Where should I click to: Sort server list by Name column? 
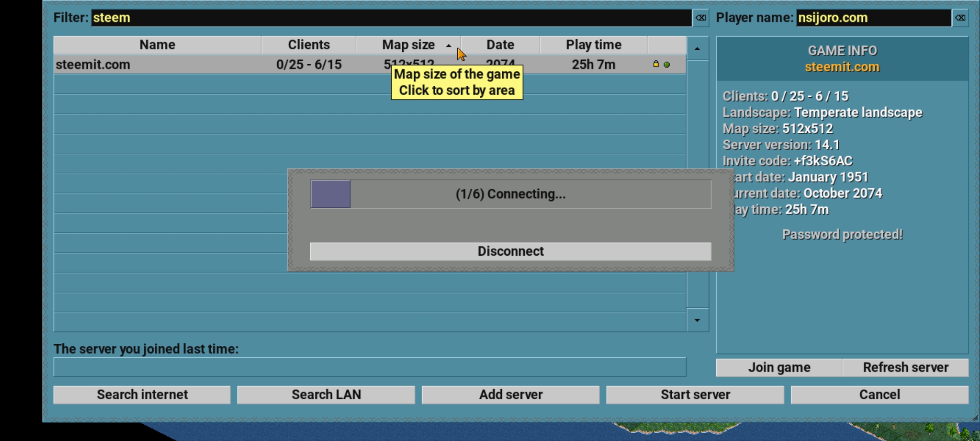pos(157,45)
